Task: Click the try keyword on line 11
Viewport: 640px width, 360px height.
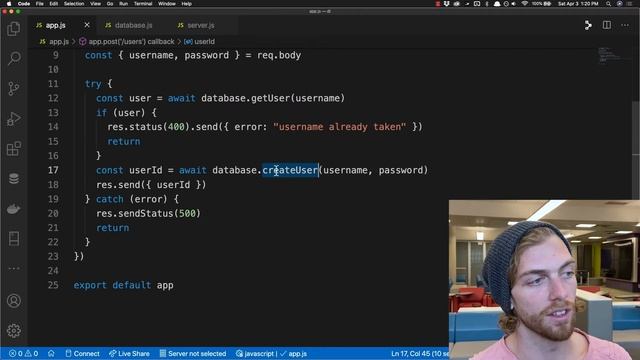Action: pos(93,84)
